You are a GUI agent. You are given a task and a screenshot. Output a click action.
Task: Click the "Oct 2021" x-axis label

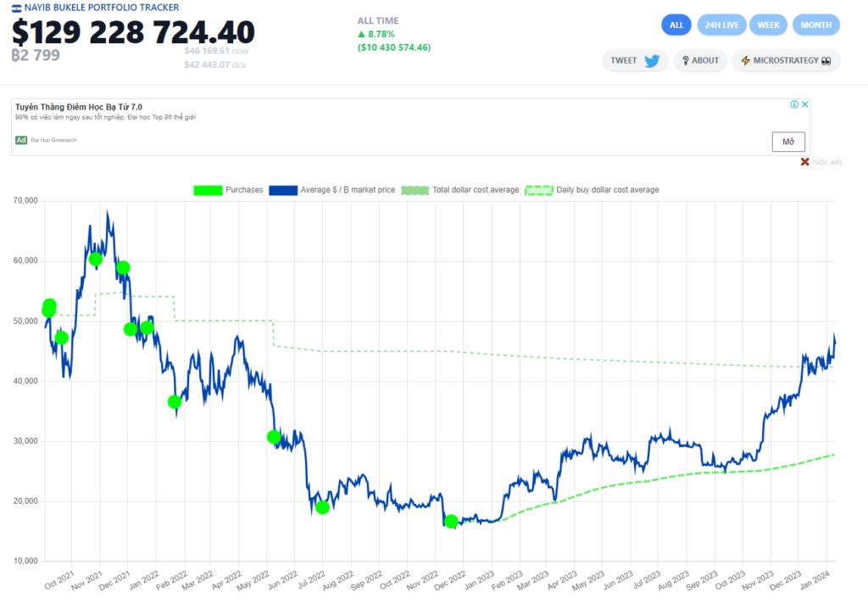(59, 580)
